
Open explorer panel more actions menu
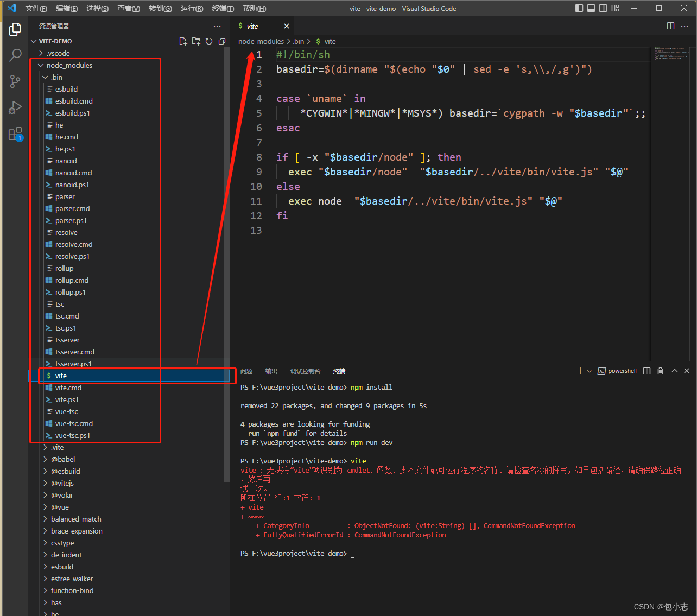click(x=217, y=26)
